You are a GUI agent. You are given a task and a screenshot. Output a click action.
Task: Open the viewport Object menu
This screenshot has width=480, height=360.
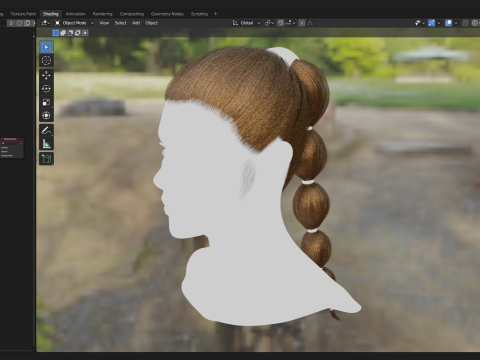pyautogui.click(x=152, y=23)
